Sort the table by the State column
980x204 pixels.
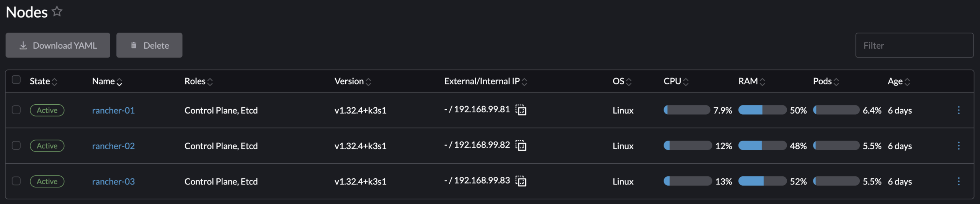(x=43, y=81)
